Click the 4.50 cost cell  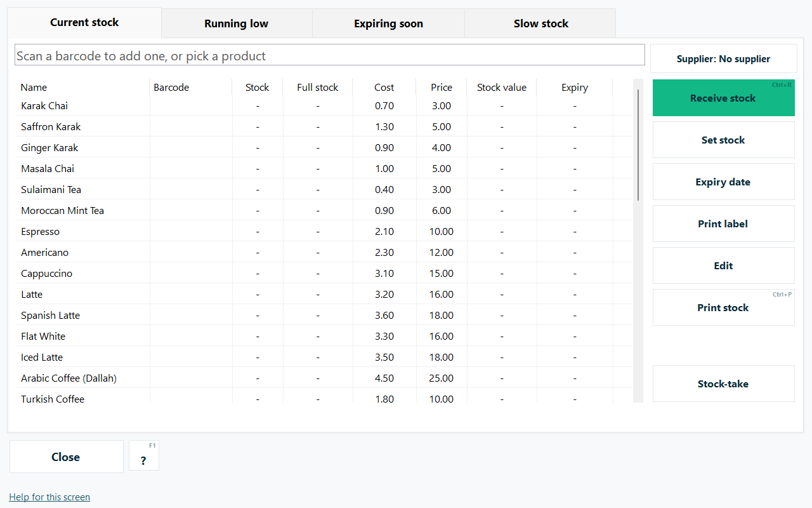[x=384, y=378]
